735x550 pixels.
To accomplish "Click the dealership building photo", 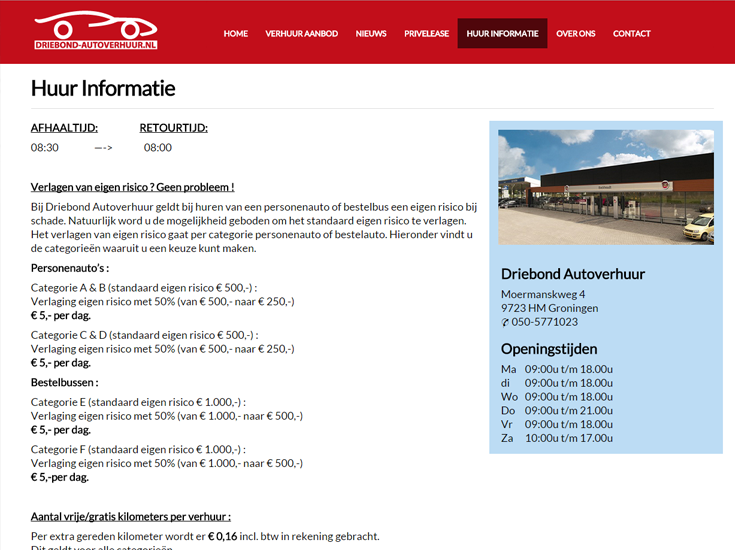I will (x=606, y=187).
